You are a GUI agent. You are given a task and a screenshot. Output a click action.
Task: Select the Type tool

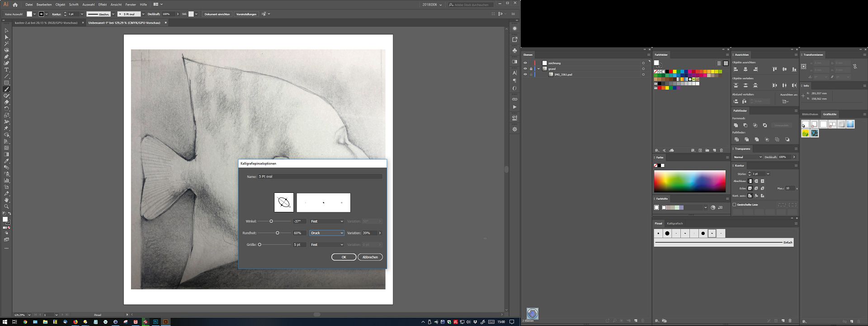click(6, 70)
